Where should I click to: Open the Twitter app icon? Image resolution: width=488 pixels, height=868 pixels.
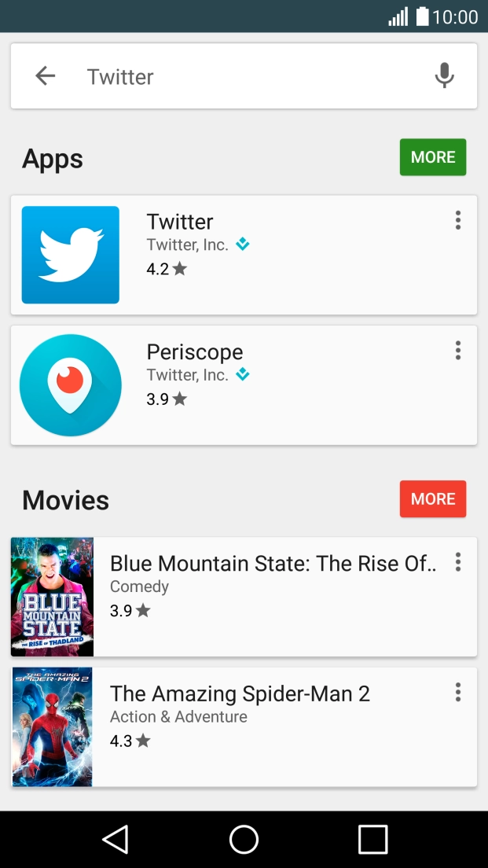69,254
